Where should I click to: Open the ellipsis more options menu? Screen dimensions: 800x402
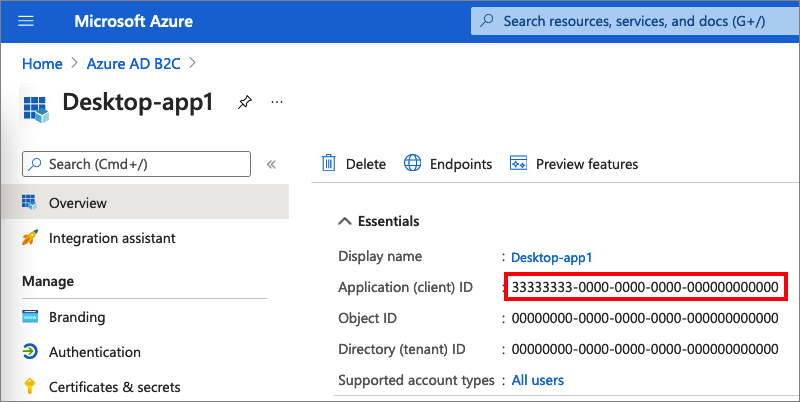coord(277,102)
